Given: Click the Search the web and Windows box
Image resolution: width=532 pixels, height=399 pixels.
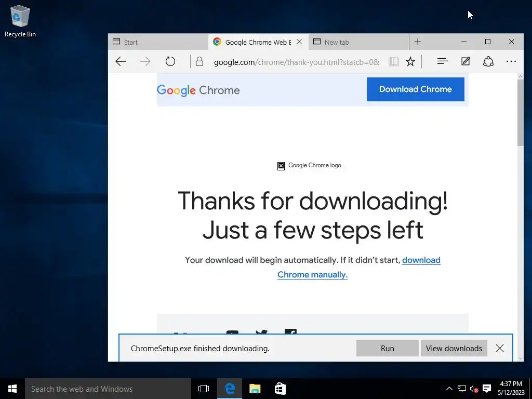Looking at the screenshot, I should point(108,389).
